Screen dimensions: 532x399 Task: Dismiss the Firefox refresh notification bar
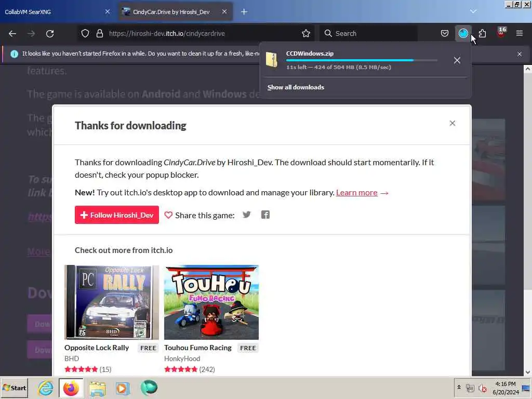(520, 54)
